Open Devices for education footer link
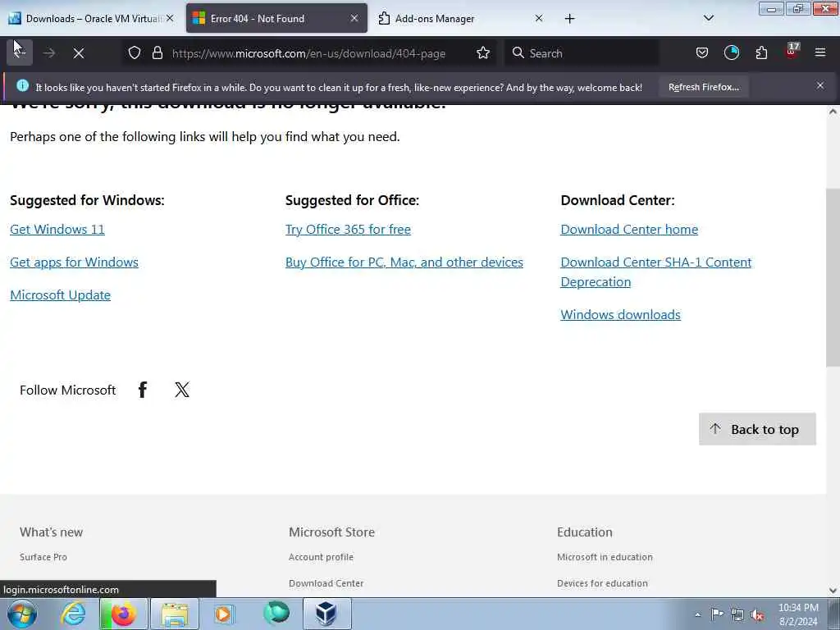 pyautogui.click(x=602, y=583)
